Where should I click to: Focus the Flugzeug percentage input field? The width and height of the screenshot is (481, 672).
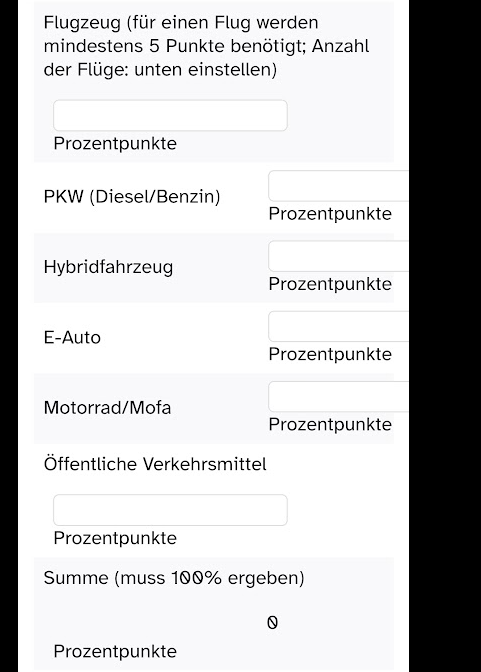pos(170,115)
